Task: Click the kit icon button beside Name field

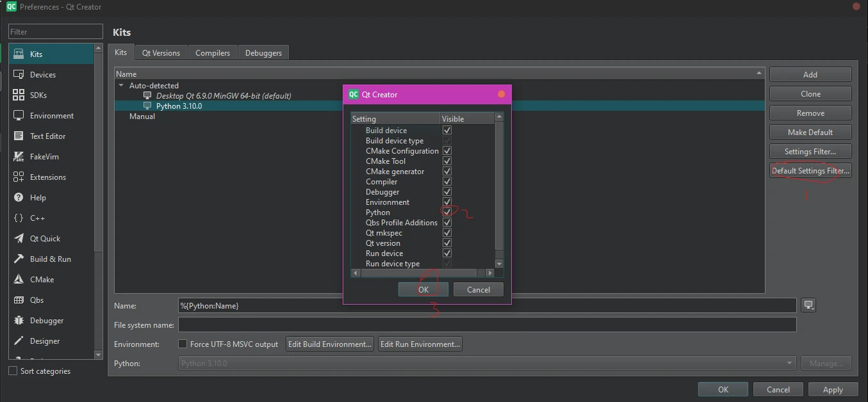Action: [x=808, y=305]
